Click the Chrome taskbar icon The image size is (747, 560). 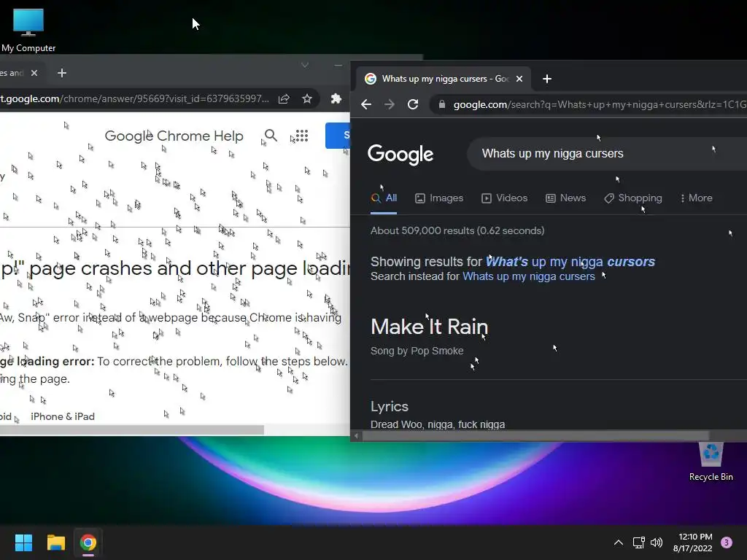pyautogui.click(x=88, y=542)
